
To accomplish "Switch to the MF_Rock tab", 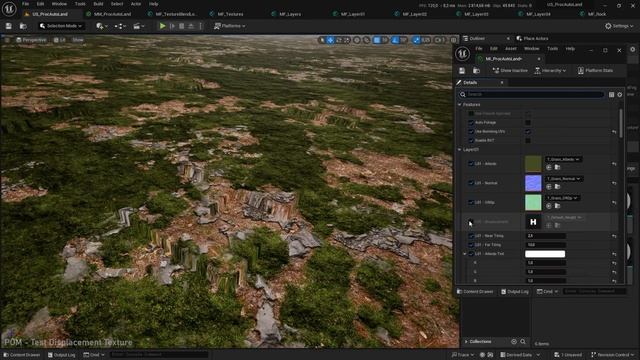I will [x=597, y=14].
